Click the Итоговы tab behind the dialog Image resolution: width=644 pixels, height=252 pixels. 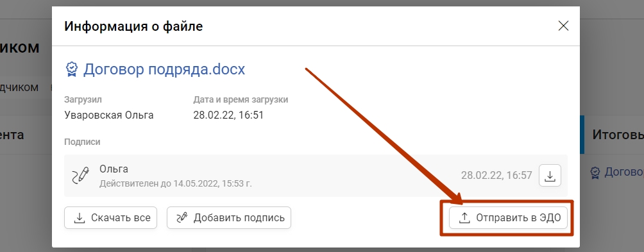(x=618, y=135)
